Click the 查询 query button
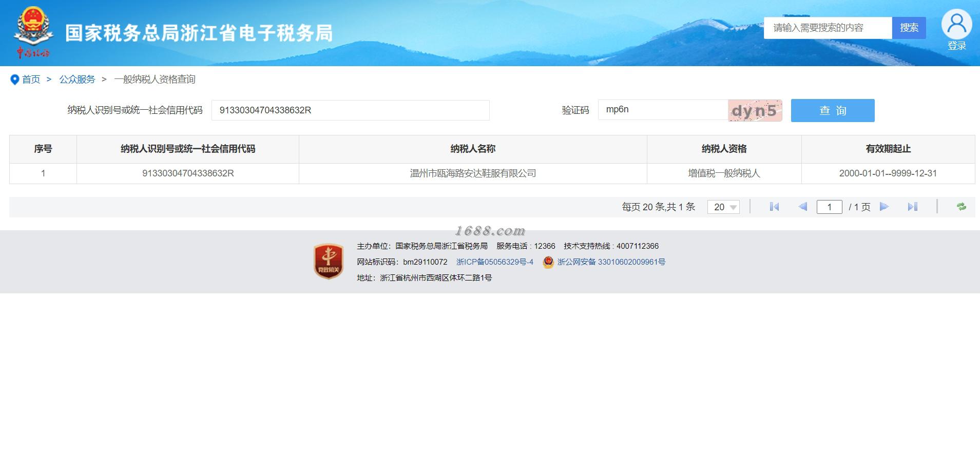 click(x=833, y=110)
